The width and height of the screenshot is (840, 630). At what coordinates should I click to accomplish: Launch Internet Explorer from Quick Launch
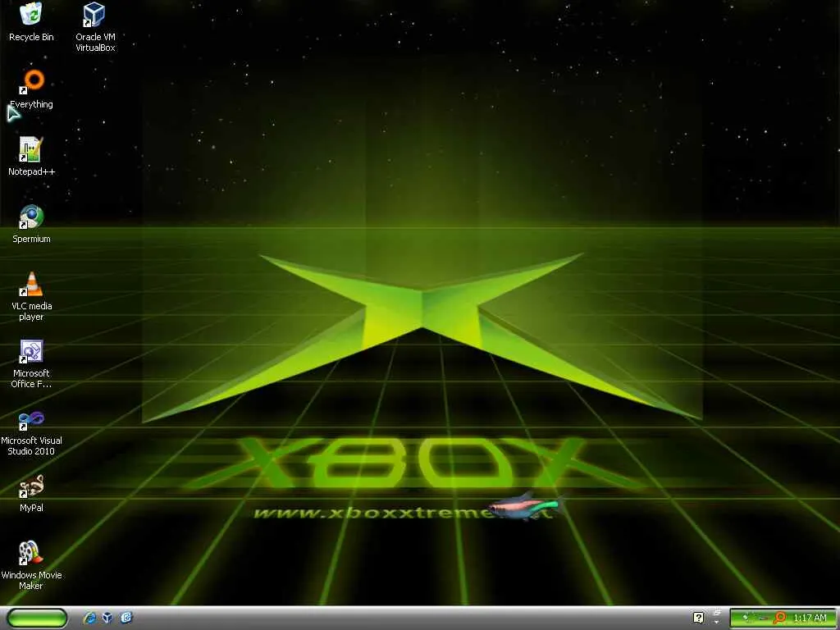[x=89, y=618]
